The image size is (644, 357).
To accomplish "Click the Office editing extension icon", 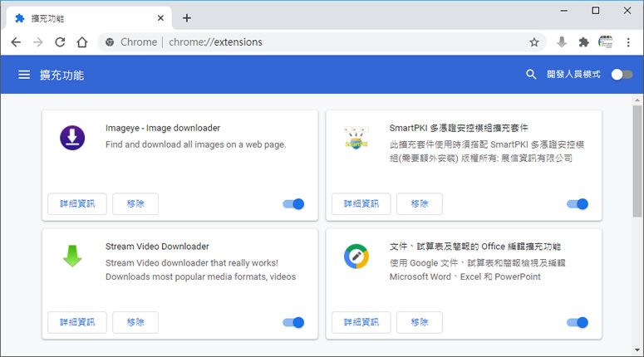I will pyautogui.click(x=356, y=256).
